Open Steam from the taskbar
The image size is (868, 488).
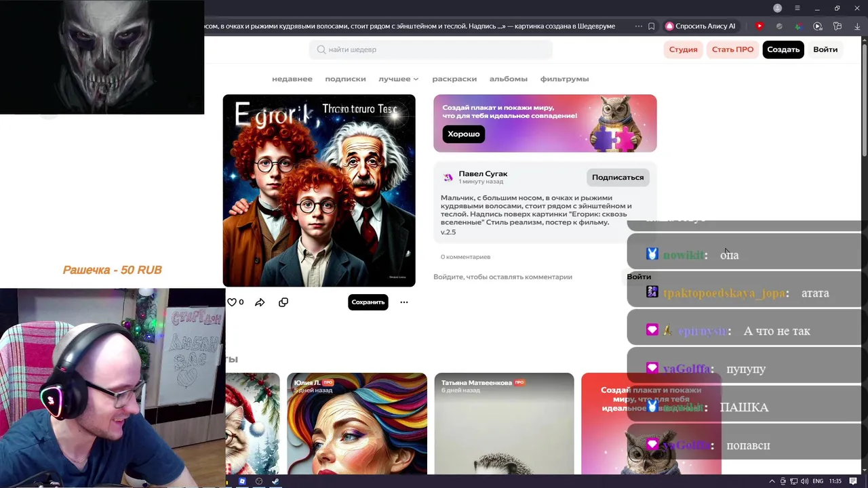click(275, 481)
